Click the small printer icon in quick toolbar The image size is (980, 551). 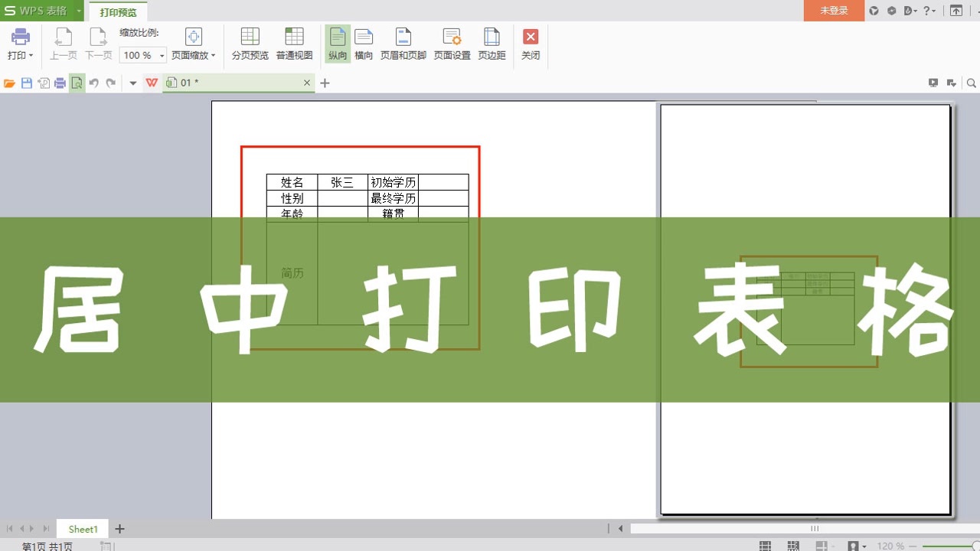(x=60, y=83)
